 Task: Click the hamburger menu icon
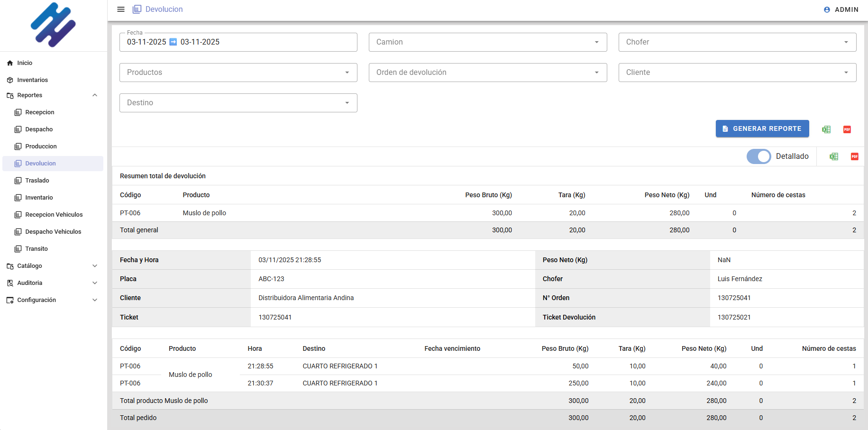coord(121,9)
